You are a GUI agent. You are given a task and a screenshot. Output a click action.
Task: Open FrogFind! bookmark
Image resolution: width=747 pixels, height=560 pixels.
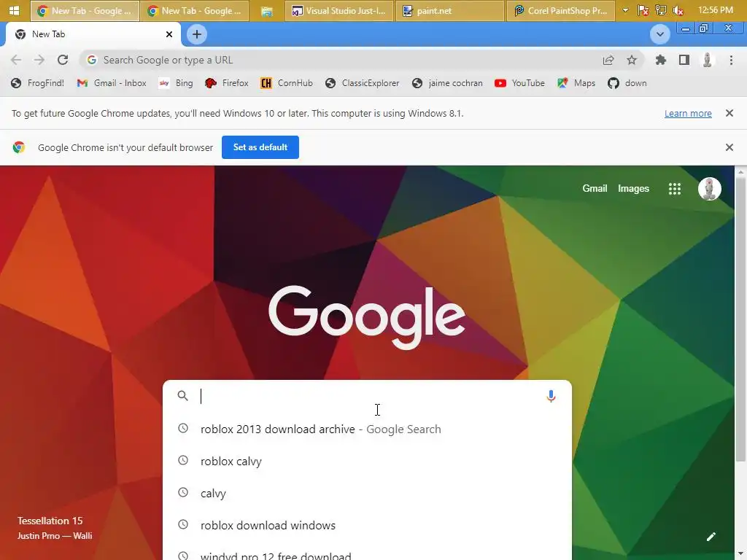[38, 83]
